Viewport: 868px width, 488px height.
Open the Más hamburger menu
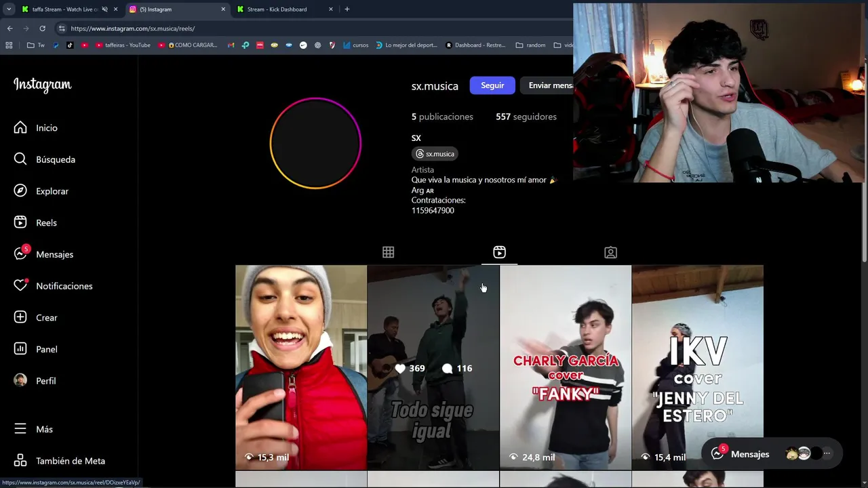tap(34, 429)
